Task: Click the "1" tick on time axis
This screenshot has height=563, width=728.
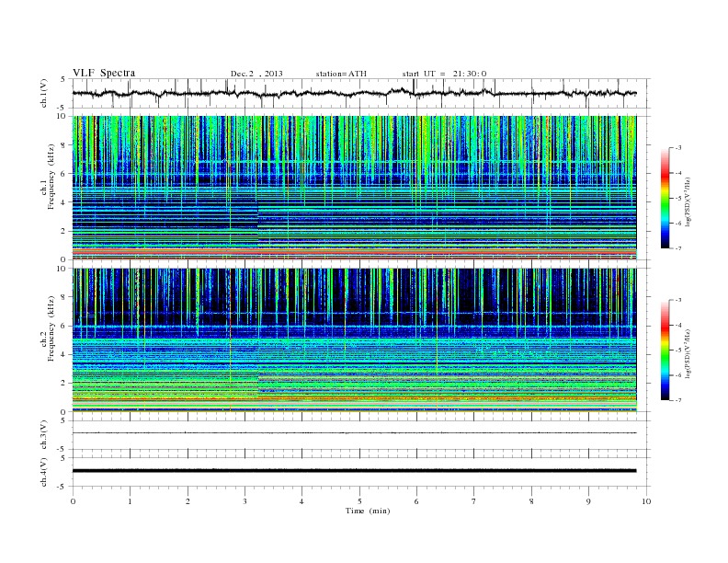Action: click(x=130, y=501)
